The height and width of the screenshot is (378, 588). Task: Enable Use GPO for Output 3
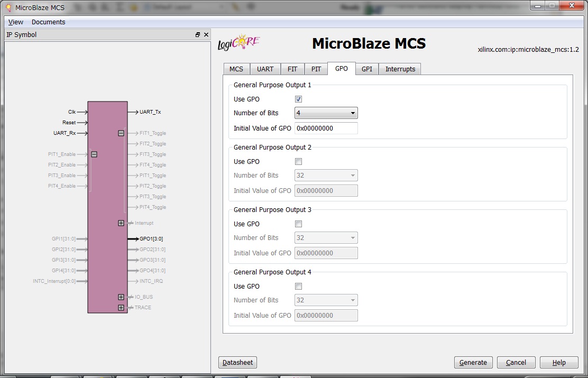[299, 224]
